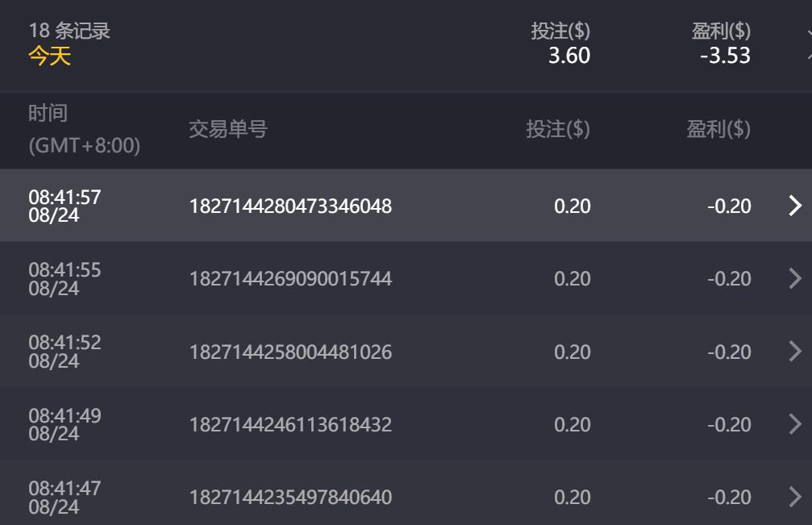812x525 pixels.
Task: Click transaction number 1827144235497840640
Action: click(x=290, y=498)
